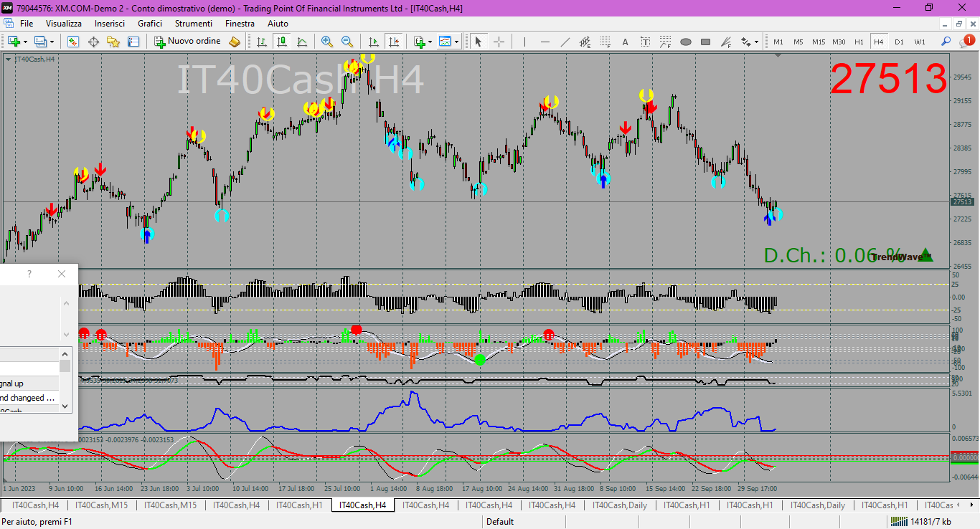Switch chart to Line Chart mode
Viewport: 980px width, 529px height.
click(x=302, y=42)
